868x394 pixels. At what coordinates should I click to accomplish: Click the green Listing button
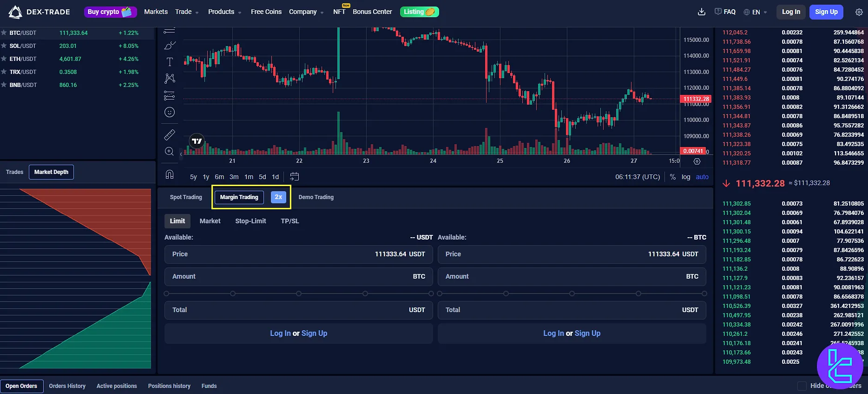click(420, 12)
